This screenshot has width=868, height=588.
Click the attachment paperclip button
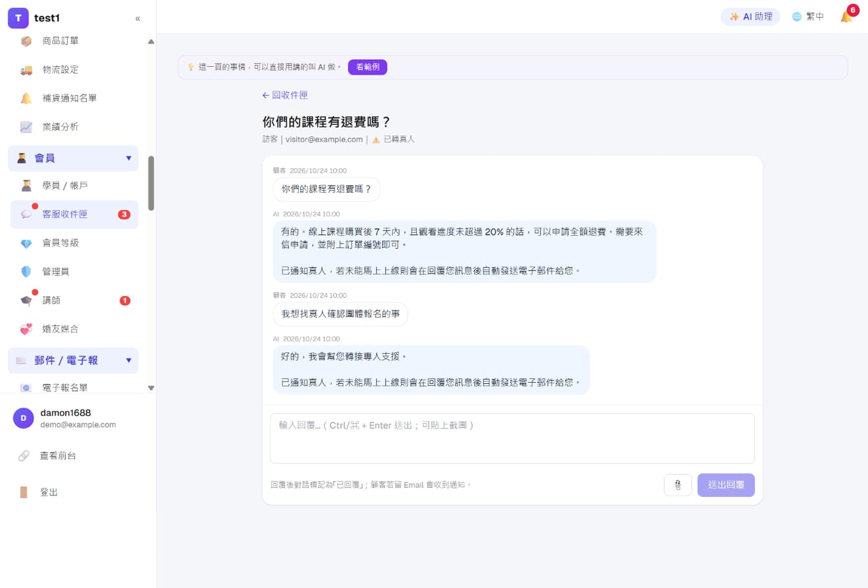point(678,485)
